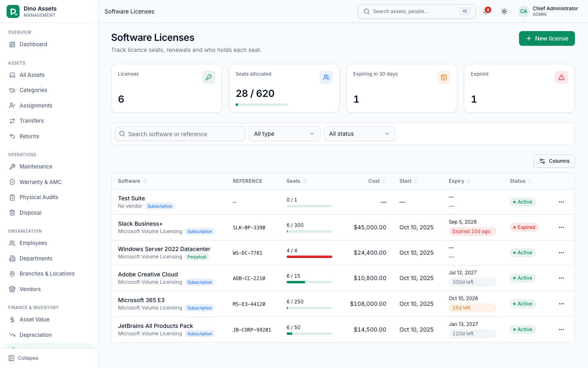Click the Licenses key icon
The width and height of the screenshot is (588, 368).
pos(209,77)
